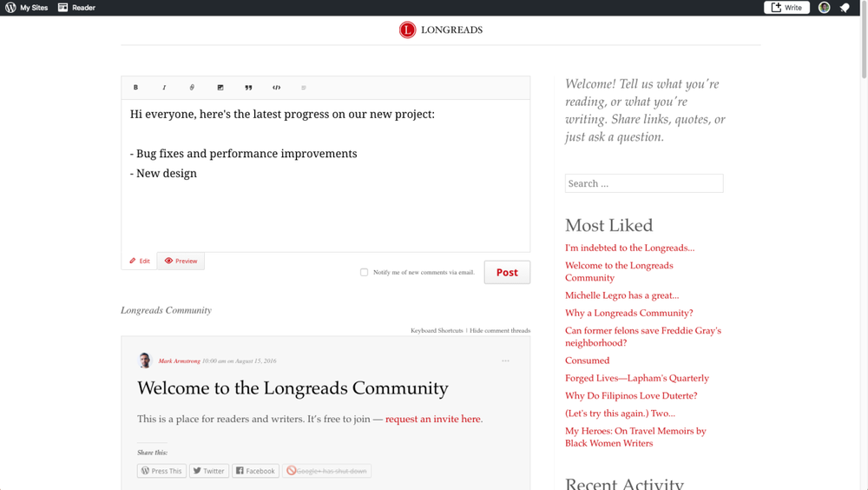Viewport: 868px width, 490px height.
Task: Open the Reader icon in the admin bar
Action: click(x=63, y=7)
